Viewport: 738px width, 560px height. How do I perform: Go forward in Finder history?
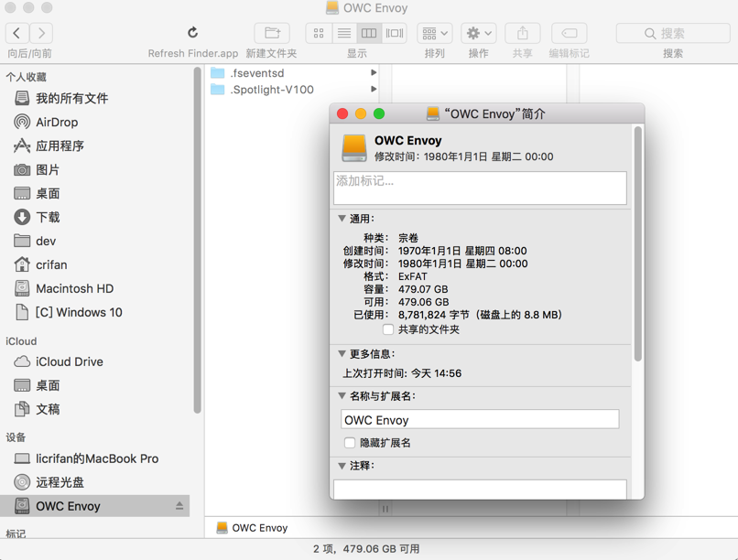pos(41,33)
